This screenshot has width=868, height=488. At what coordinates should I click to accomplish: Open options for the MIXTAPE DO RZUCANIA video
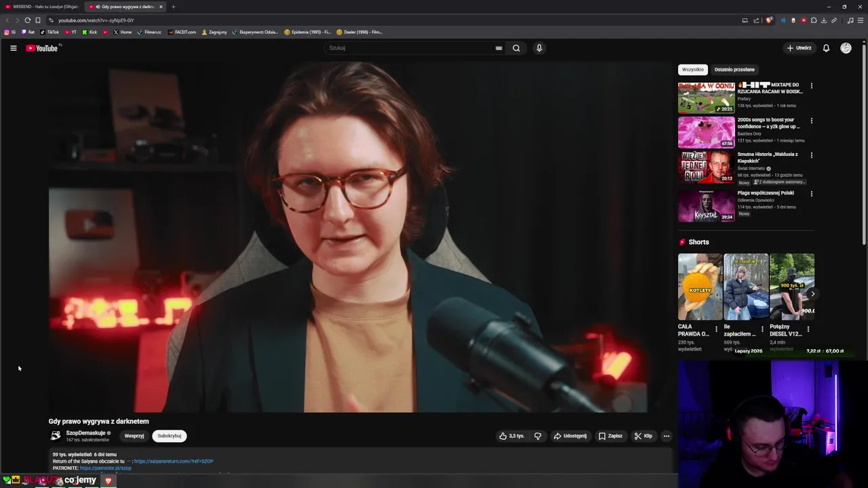click(811, 86)
